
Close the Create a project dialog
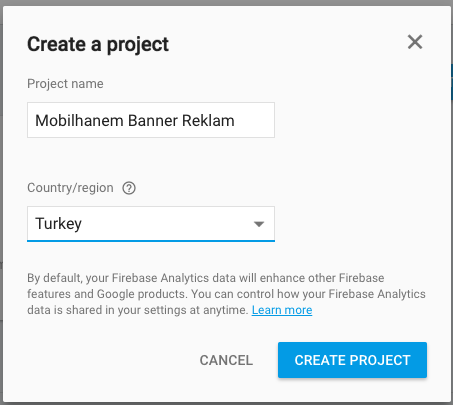click(415, 42)
